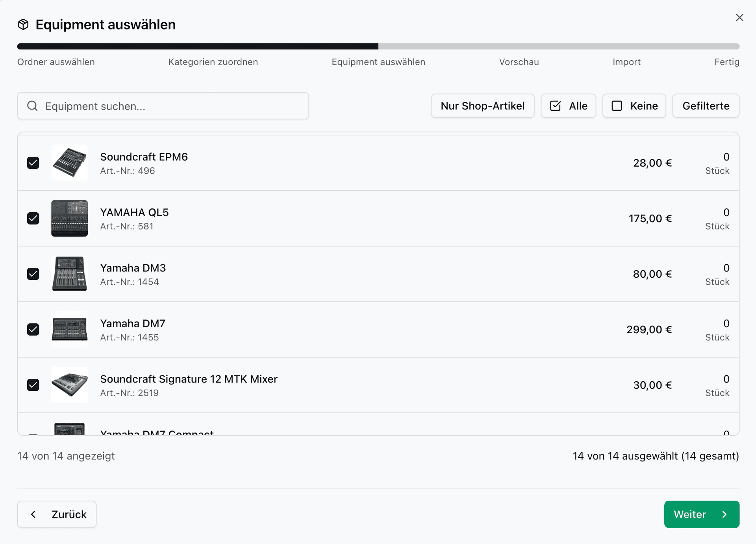Toggle the Soundcraft Signature 12 MTK Mixer checkbox
The width and height of the screenshot is (756, 544).
[x=33, y=385]
